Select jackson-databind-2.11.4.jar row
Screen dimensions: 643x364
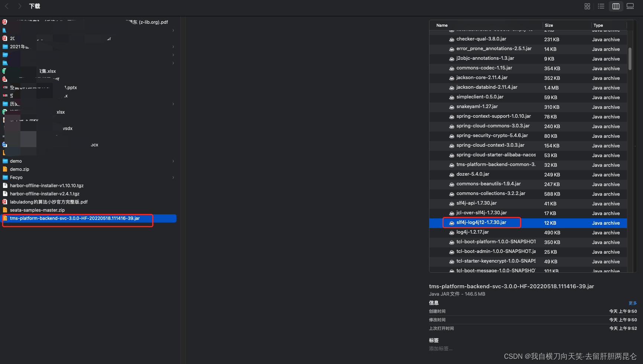tap(528, 88)
